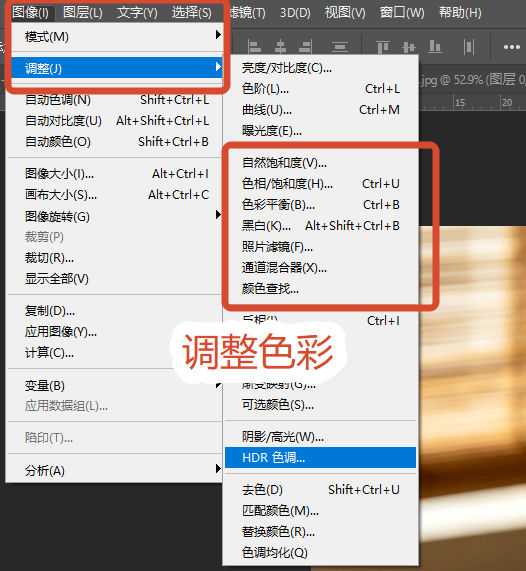Choose 去色(D) desaturate
This screenshot has width=526, height=571.
321,489
